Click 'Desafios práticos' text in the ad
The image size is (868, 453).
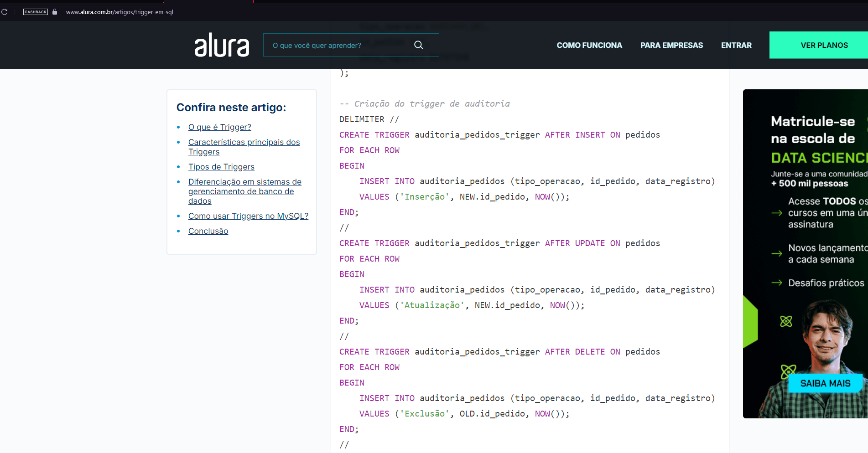pos(826,283)
